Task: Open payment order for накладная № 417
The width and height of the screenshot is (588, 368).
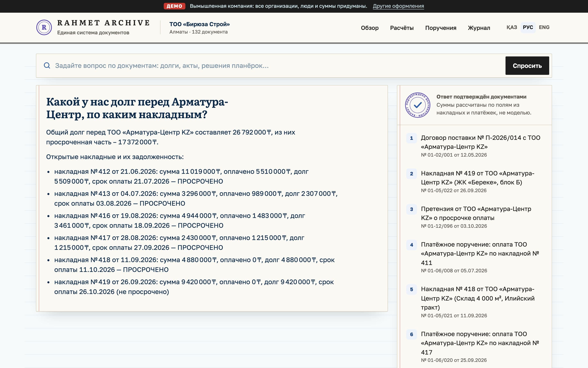Action: tap(480, 343)
